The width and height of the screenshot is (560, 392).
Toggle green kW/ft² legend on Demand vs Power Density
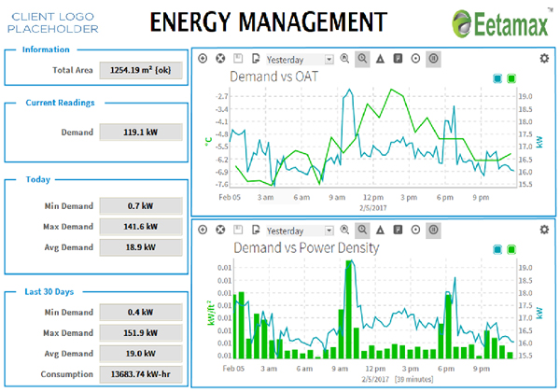[511, 249]
